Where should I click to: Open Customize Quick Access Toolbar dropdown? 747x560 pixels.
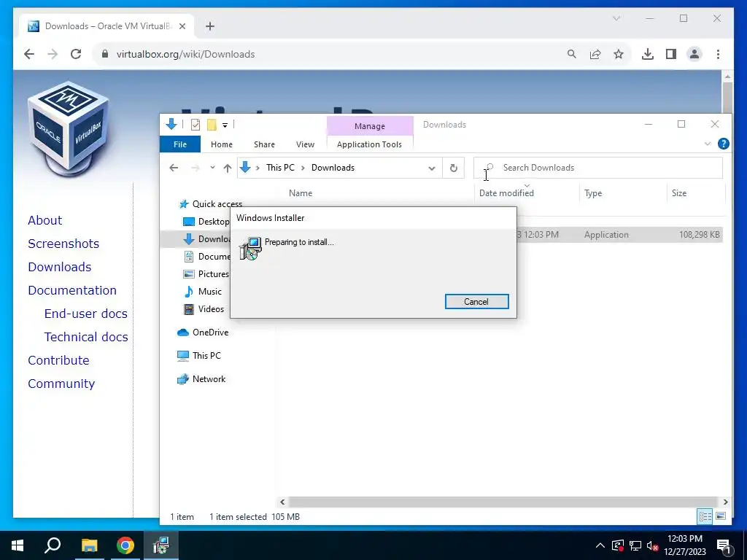click(225, 125)
